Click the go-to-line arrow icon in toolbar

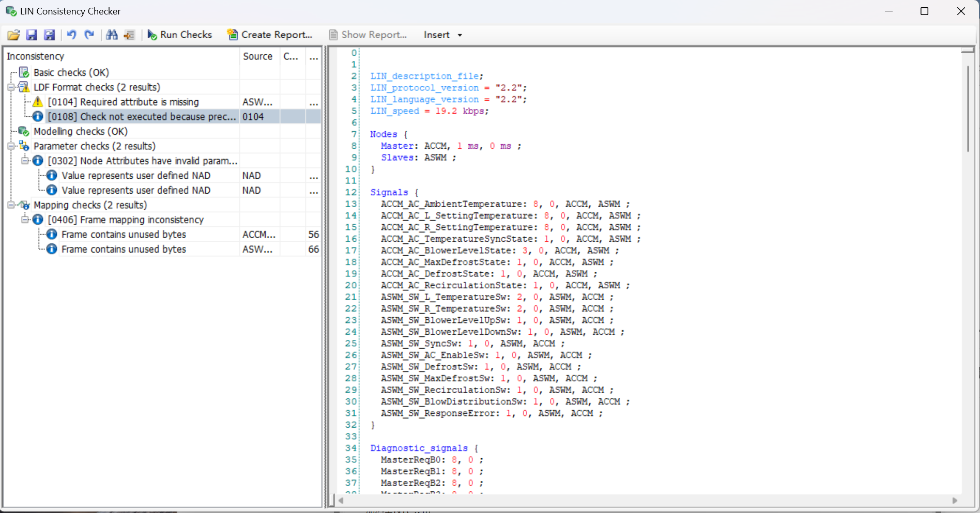coord(129,35)
